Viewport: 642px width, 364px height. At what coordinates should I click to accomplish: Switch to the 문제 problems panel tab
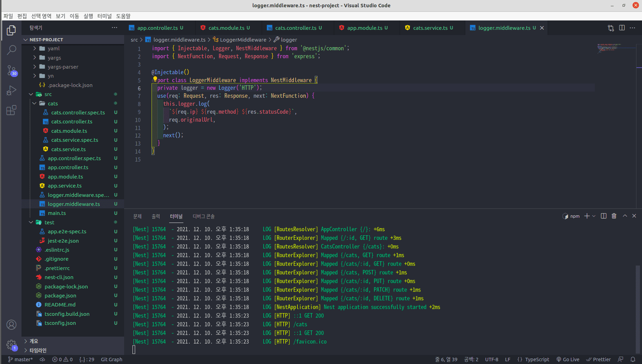point(137,216)
